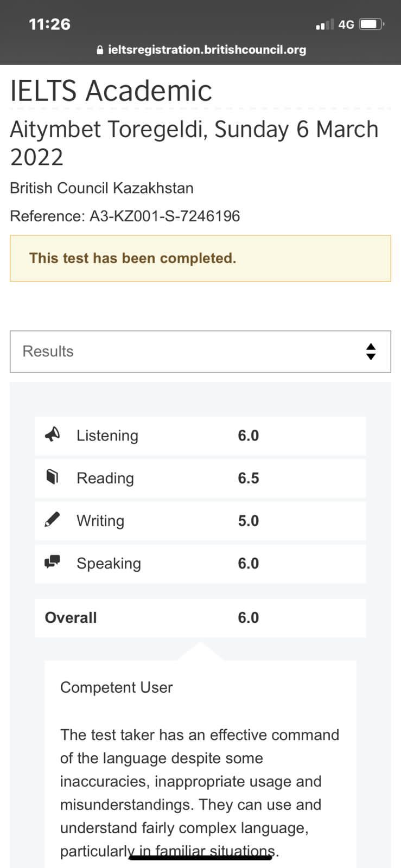Tap the Listening megaphone icon
Image resolution: width=401 pixels, height=868 pixels.
[x=52, y=435]
